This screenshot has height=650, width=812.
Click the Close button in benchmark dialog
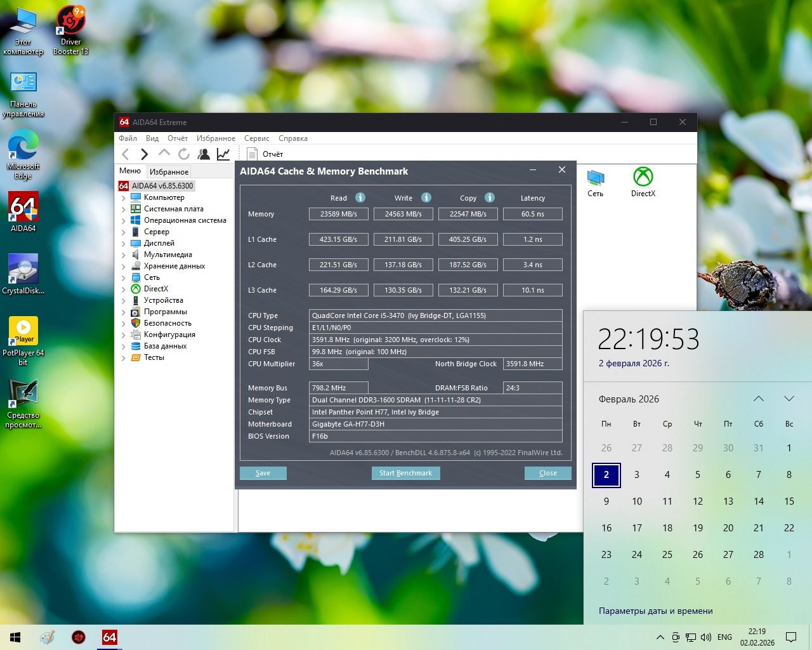tap(548, 473)
